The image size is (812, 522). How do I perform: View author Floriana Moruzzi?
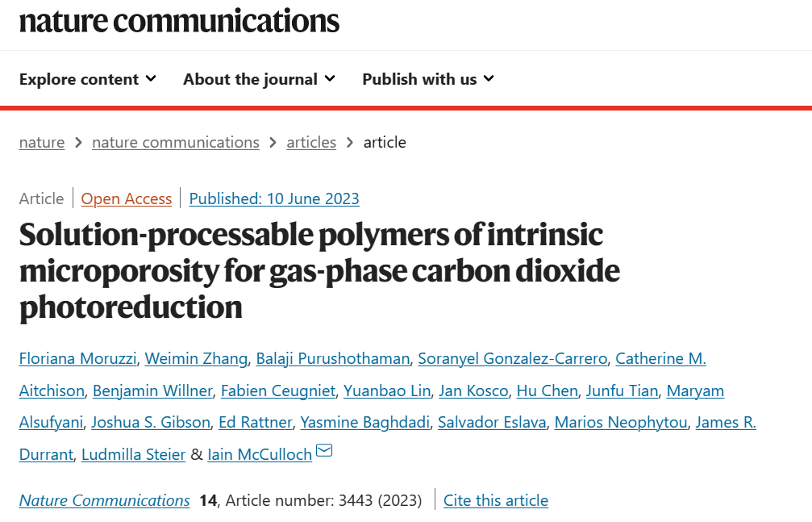pos(77,359)
